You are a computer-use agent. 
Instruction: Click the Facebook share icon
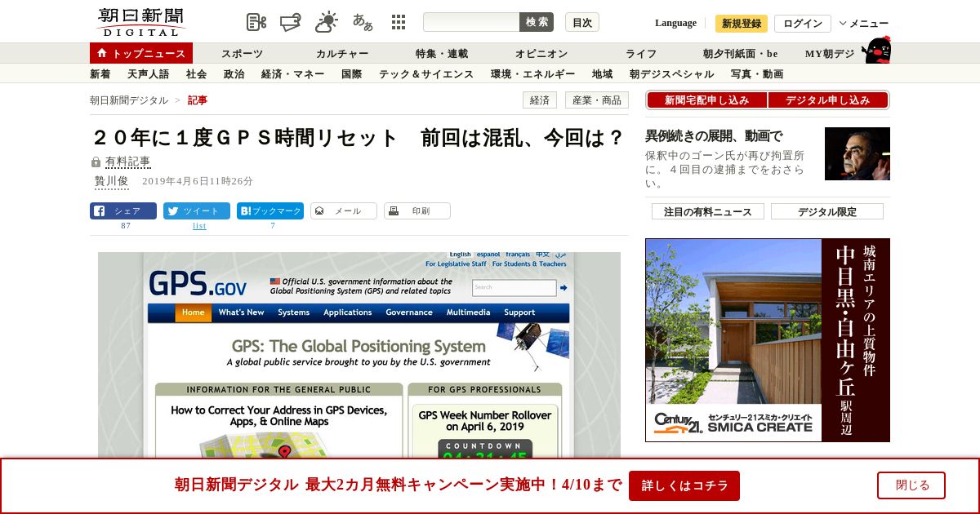(99, 210)
